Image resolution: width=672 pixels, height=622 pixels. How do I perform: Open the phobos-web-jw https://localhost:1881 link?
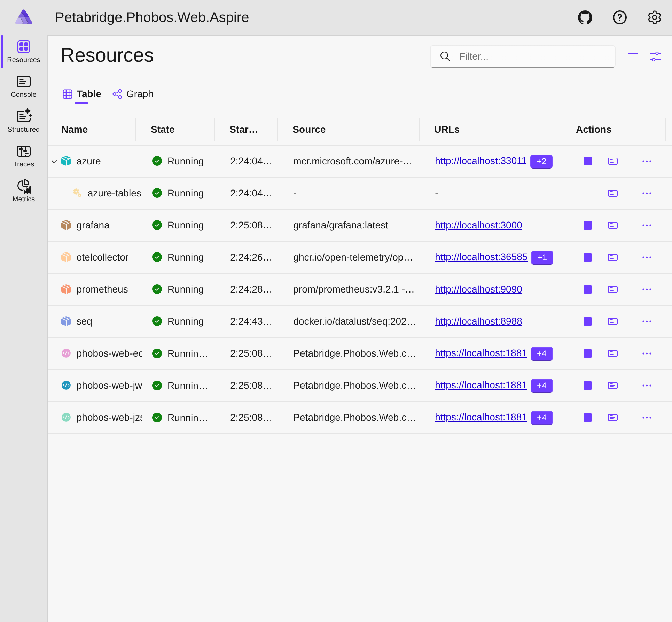coord(481,385)
